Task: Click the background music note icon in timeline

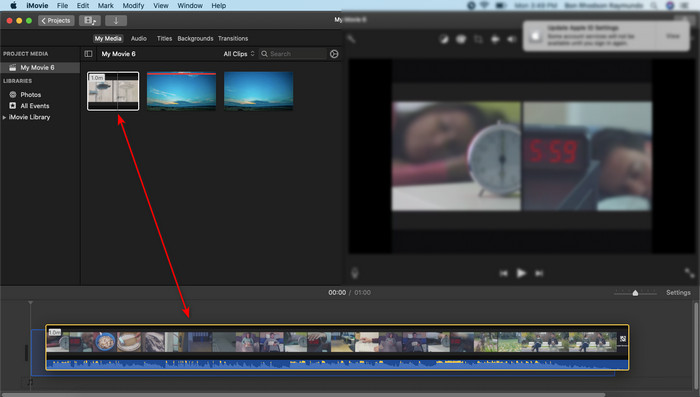Action: coord(30,382)
